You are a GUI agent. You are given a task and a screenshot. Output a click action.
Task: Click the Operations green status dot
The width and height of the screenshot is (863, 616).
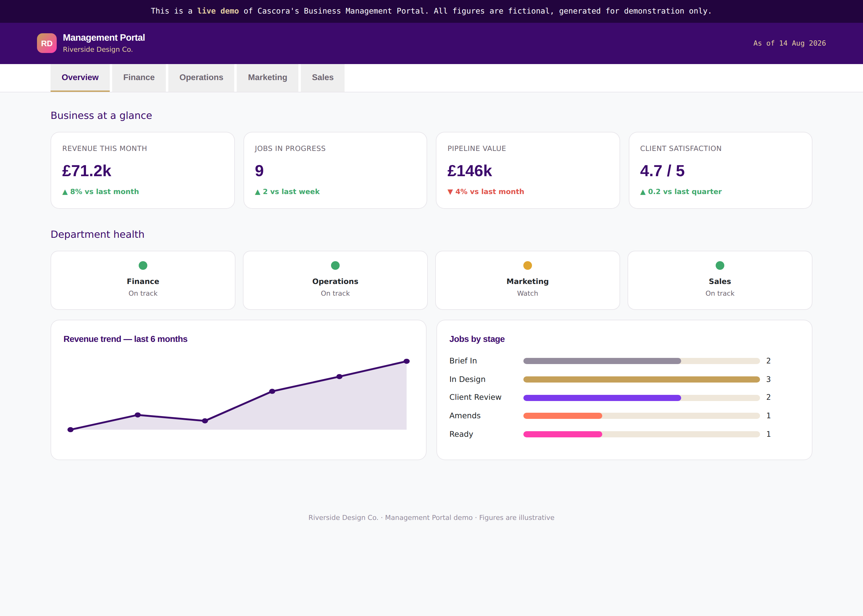(335, 265)
